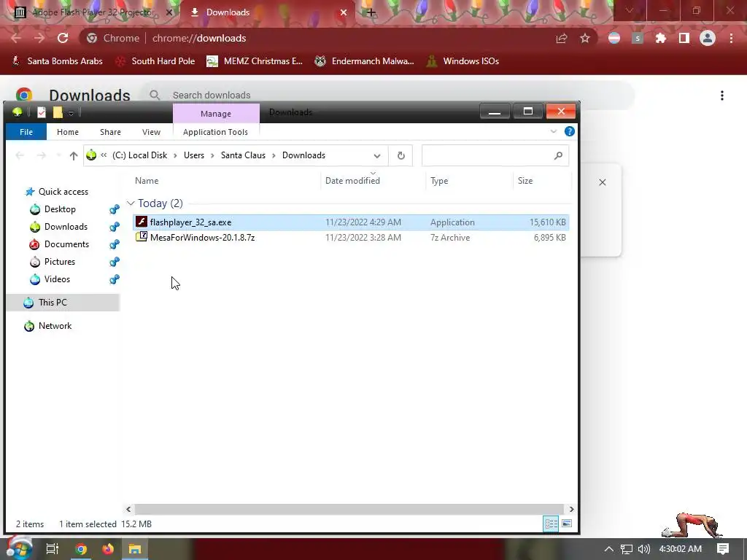Screen dimensions: 747x560
Task: Open Chrome tab search dropdown
Action: click(630, 10)
